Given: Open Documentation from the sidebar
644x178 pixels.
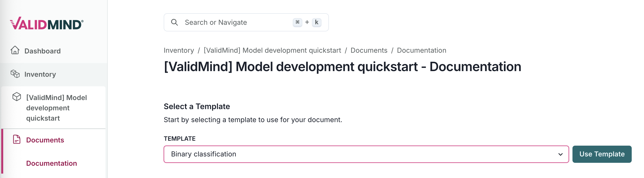Looking at the screenshot, I should pyautogui.click(x=52, y=163).
